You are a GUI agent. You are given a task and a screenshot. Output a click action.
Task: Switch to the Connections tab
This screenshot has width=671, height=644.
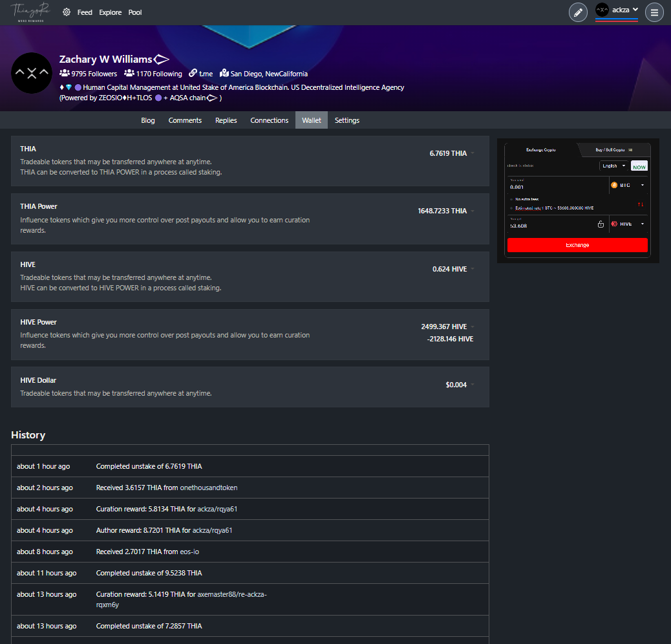[270, 120]
